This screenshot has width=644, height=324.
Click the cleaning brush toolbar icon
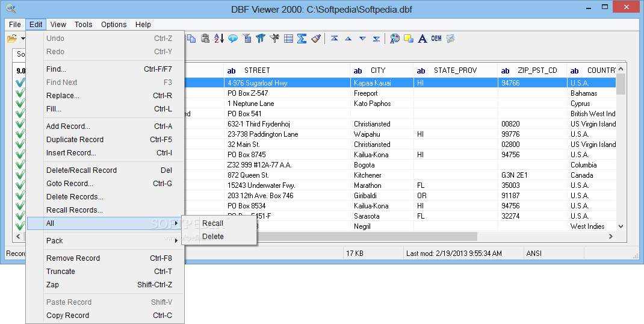tap(316, 38)
